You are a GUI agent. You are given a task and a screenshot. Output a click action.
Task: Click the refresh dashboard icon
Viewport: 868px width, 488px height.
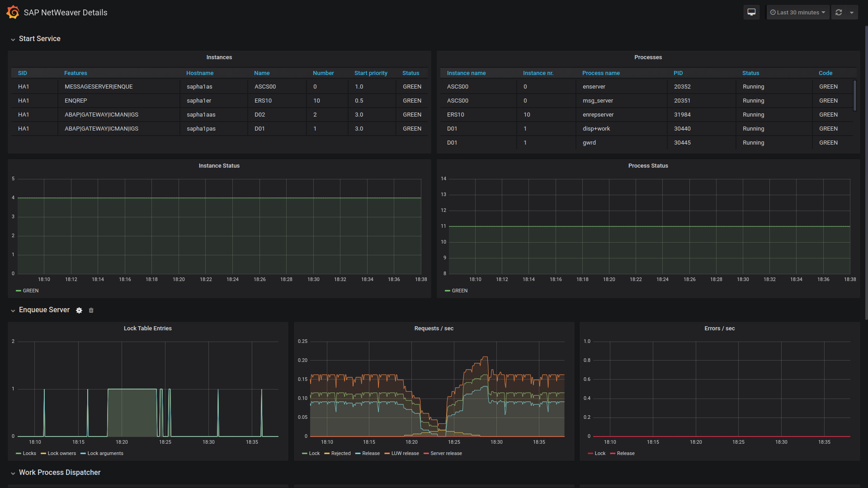click(839, 12)
